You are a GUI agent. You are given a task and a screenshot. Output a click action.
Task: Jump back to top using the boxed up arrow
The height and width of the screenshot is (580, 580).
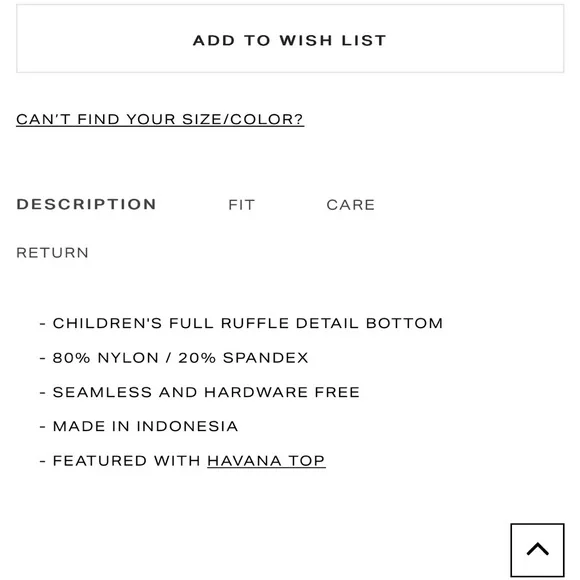point(537,550)
